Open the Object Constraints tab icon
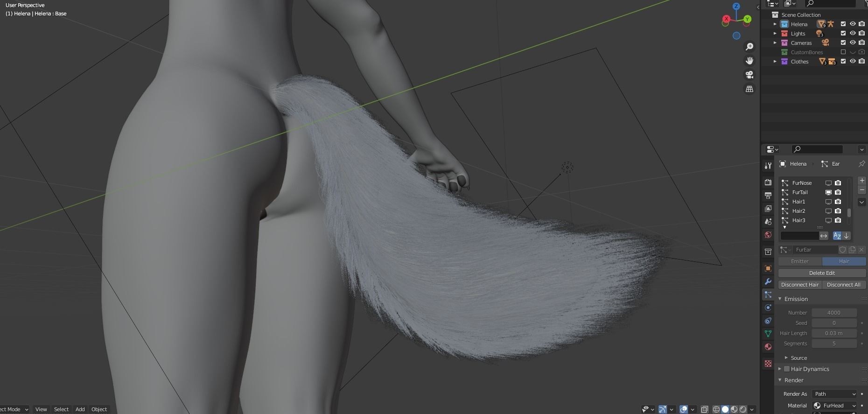 (x=768, y=321)
